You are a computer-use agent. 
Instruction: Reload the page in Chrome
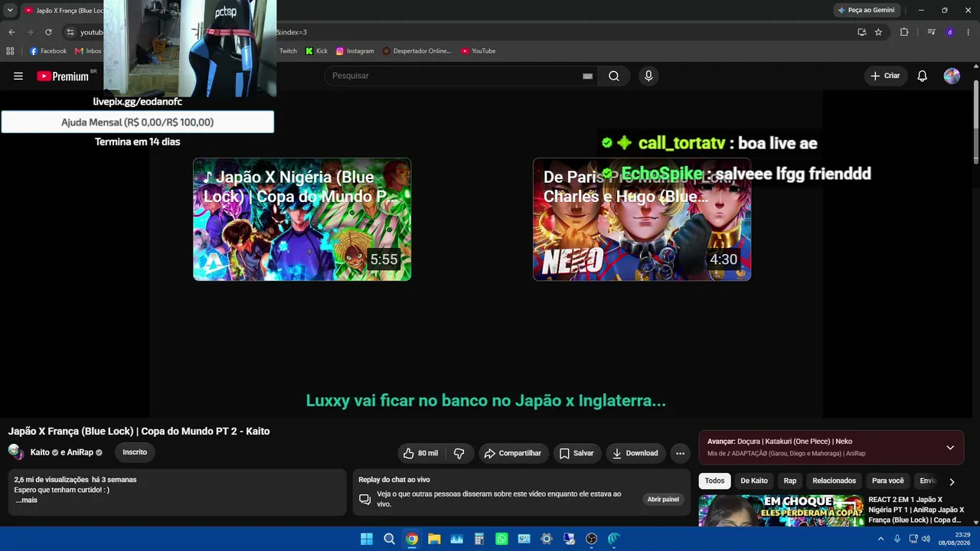48,32
